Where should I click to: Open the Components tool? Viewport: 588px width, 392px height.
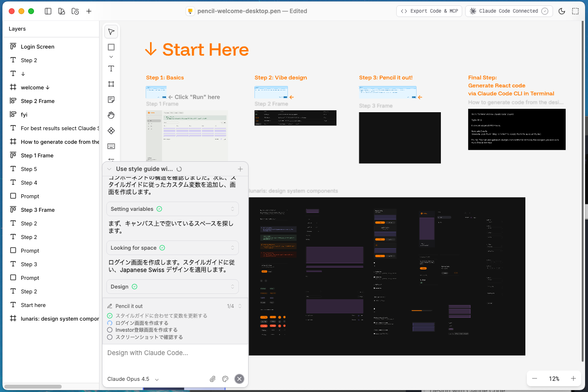(111, 131)
